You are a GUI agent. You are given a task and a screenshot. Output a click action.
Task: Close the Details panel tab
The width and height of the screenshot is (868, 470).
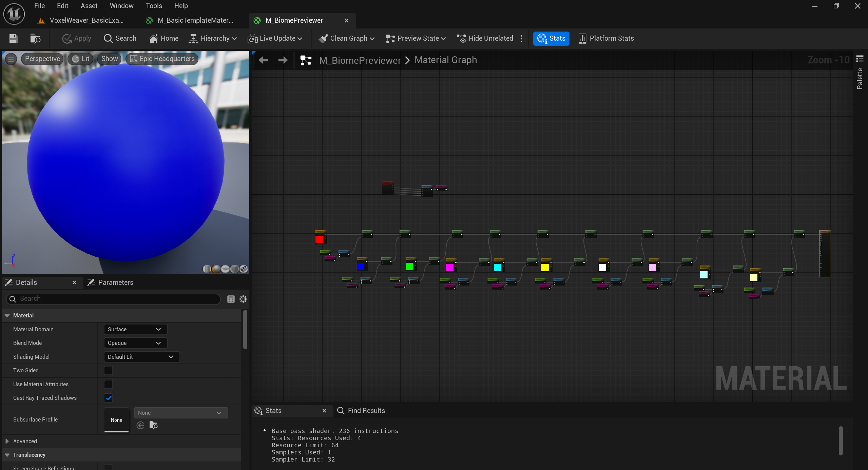[x=74, y=282]
